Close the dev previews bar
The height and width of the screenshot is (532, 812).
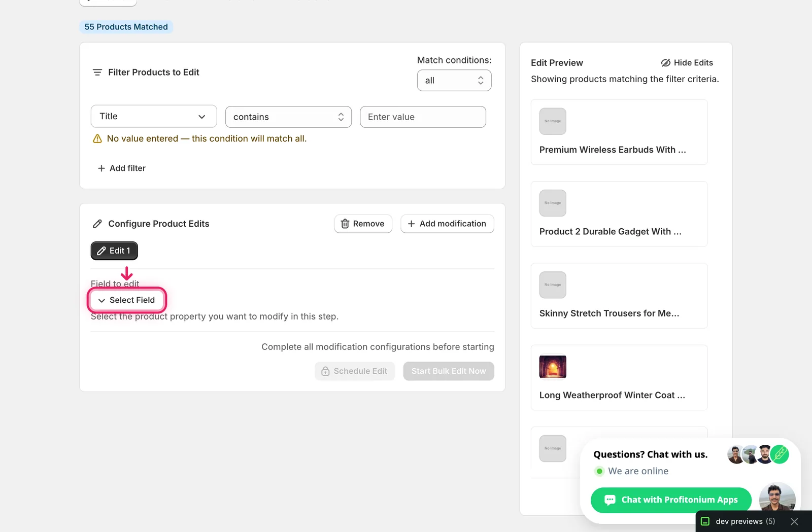click(794, 521)
